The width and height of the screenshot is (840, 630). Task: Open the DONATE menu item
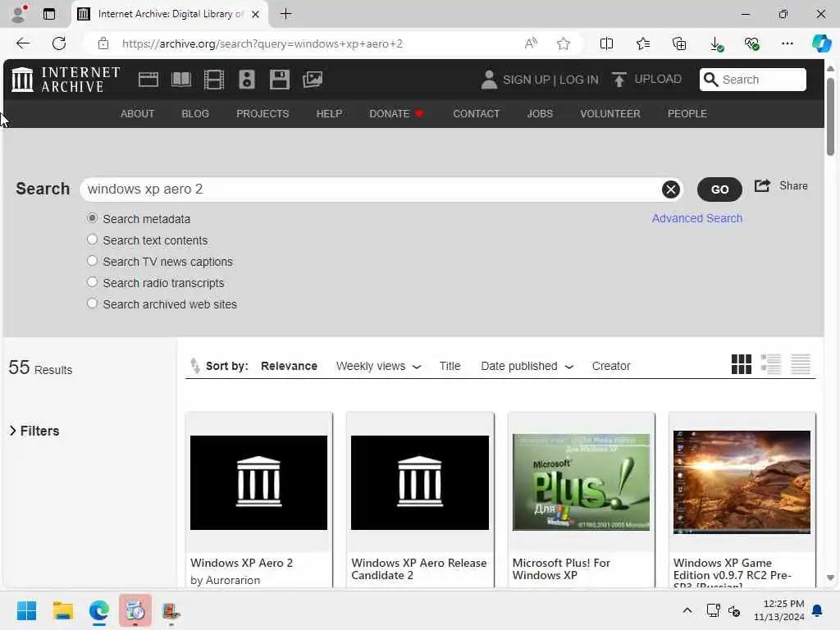(x=396, y=113)
